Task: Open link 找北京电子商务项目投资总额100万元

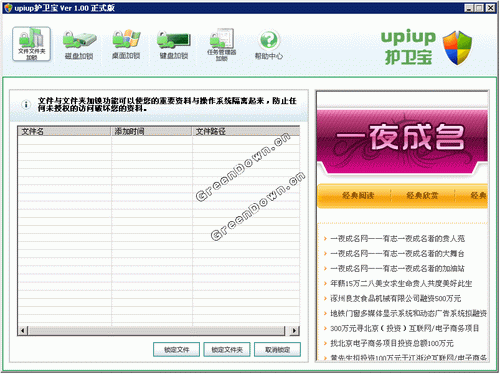Action: (392, 344)
